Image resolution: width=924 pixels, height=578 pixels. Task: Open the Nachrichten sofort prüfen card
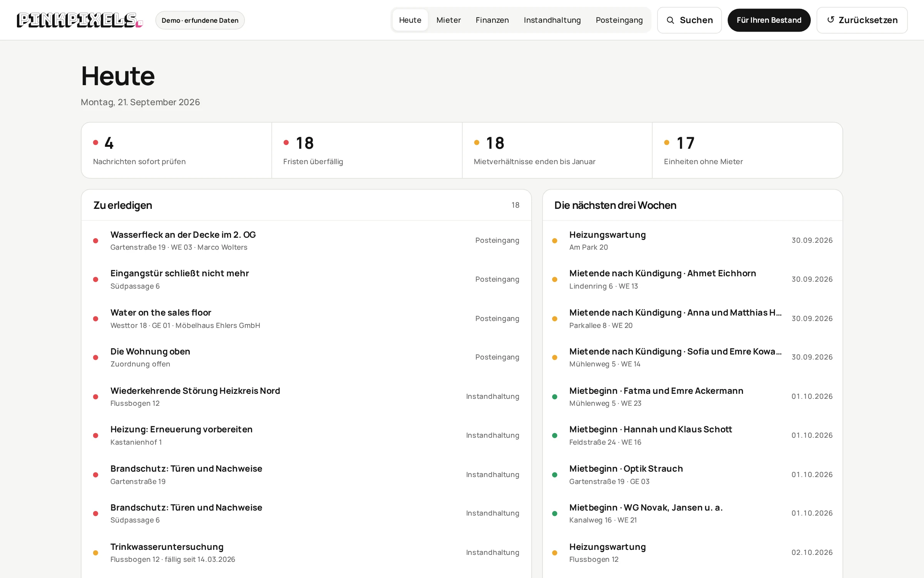point(177,150)
